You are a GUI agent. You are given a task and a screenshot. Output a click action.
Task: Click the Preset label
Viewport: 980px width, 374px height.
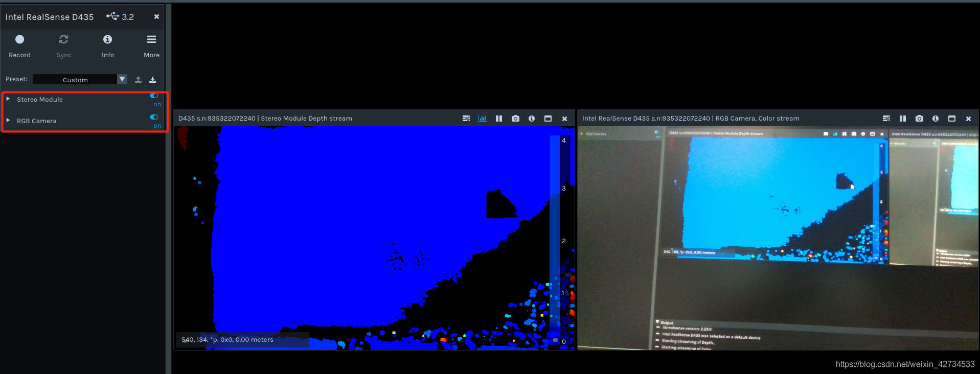16,79
